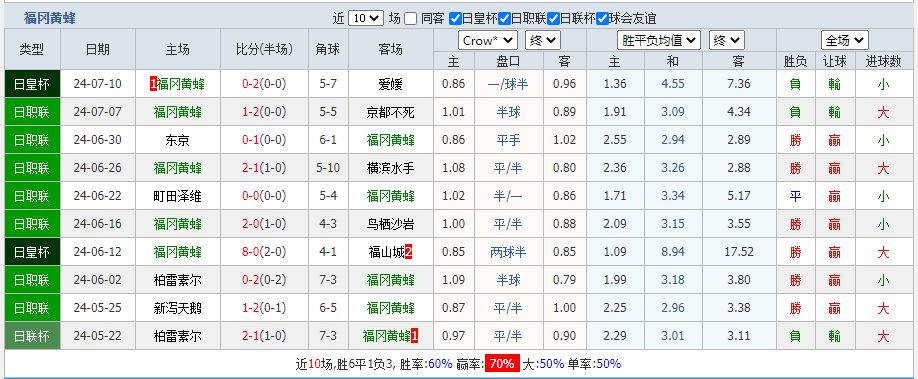Click opponent 横滨水手
918x379 pixels.
coord(391,168)
